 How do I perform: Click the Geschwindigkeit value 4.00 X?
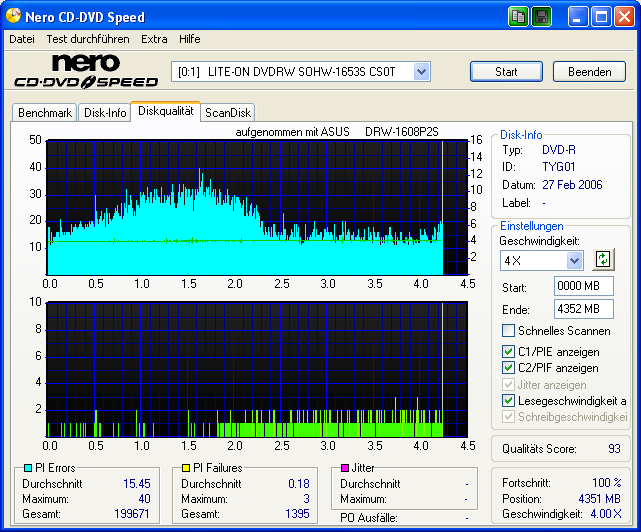click(606, 514)
